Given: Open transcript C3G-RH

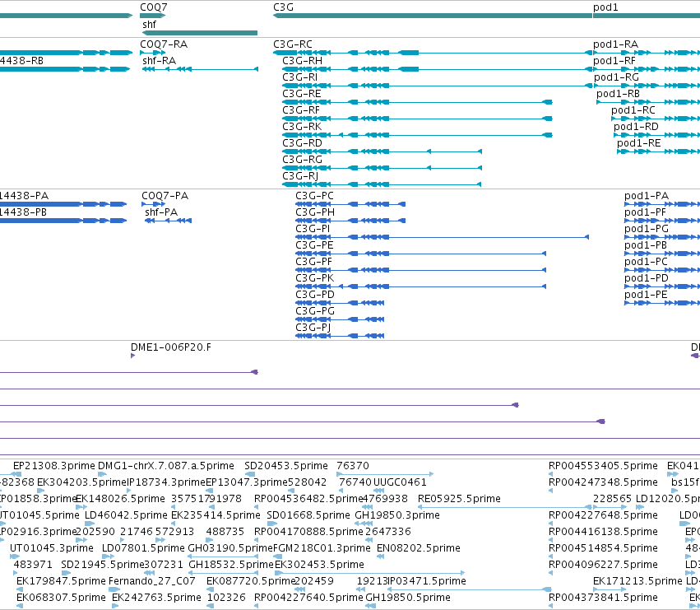Looking at the screenshot, I should point(302,61).
